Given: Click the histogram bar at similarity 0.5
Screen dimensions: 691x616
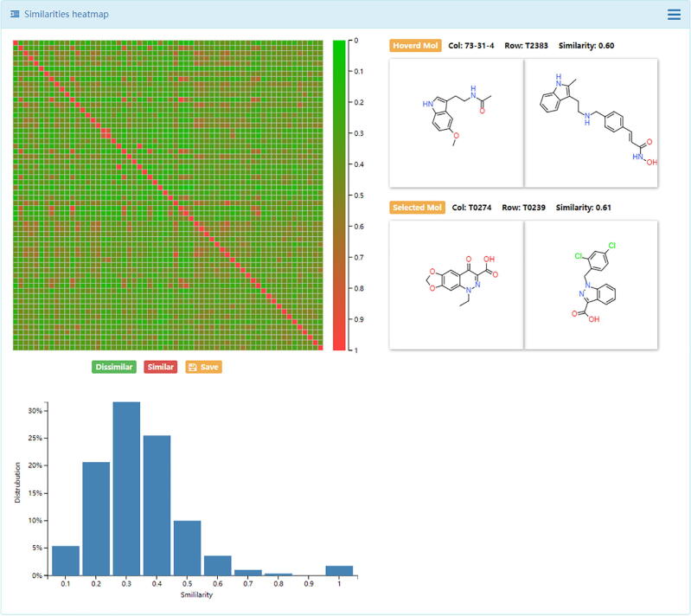Looking at the screenshot, I should click(187, 549).
